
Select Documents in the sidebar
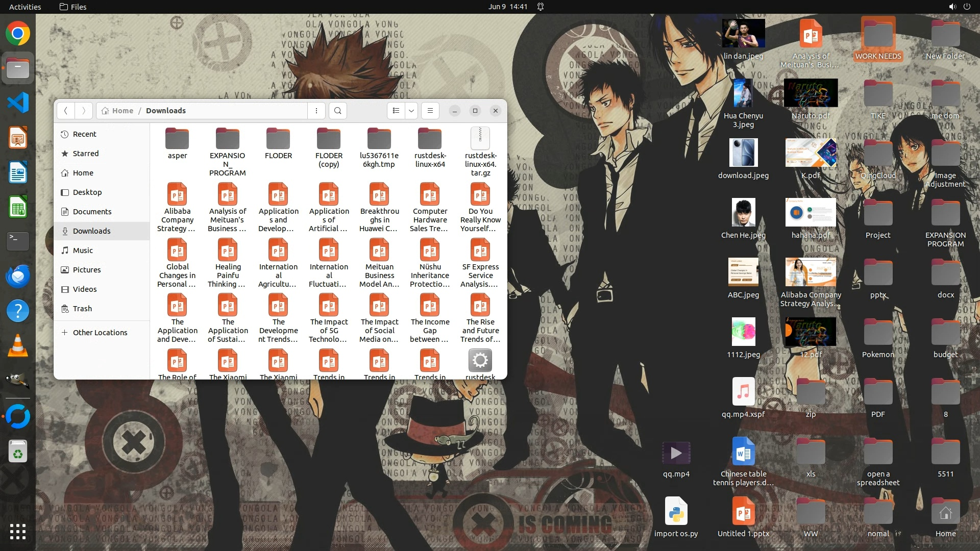92,212
